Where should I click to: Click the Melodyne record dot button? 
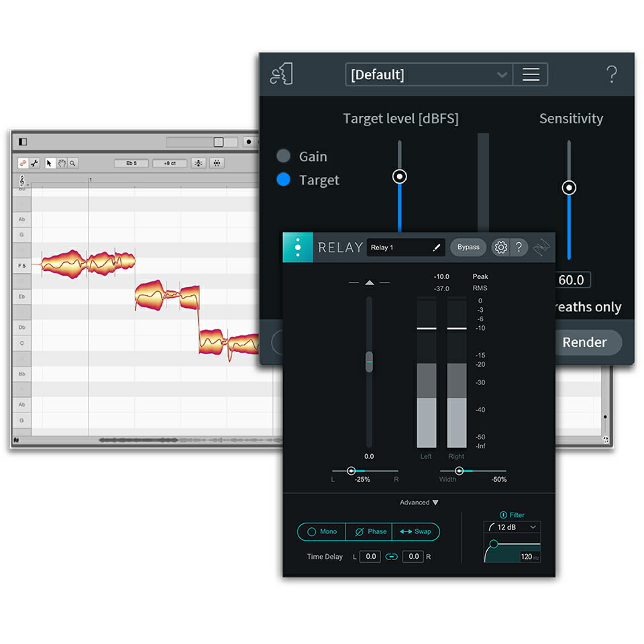tap(248, 142)
